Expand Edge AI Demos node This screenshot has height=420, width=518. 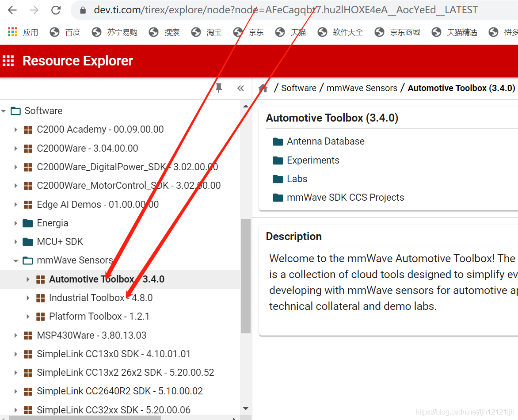pos(15,205)
